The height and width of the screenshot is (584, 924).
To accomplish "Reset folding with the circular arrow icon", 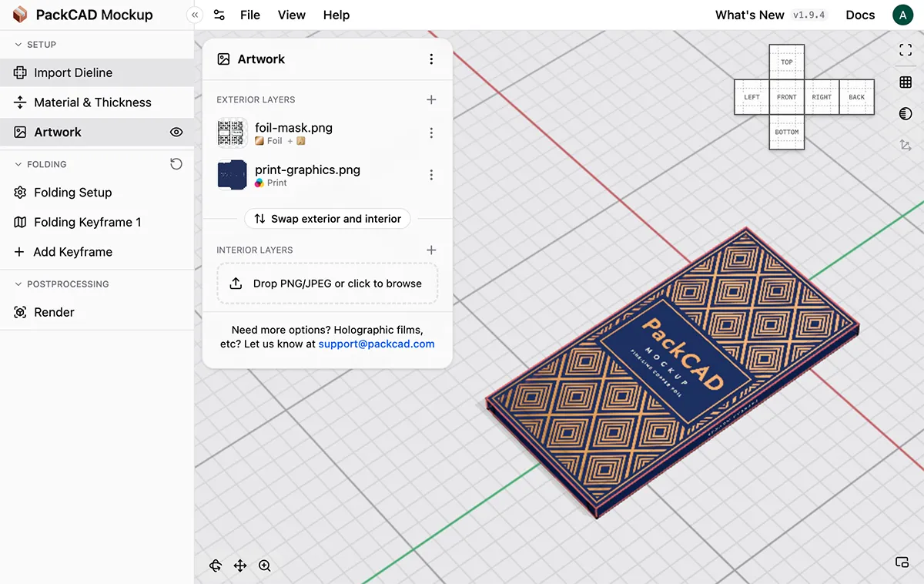I will [x=176, y=164].
